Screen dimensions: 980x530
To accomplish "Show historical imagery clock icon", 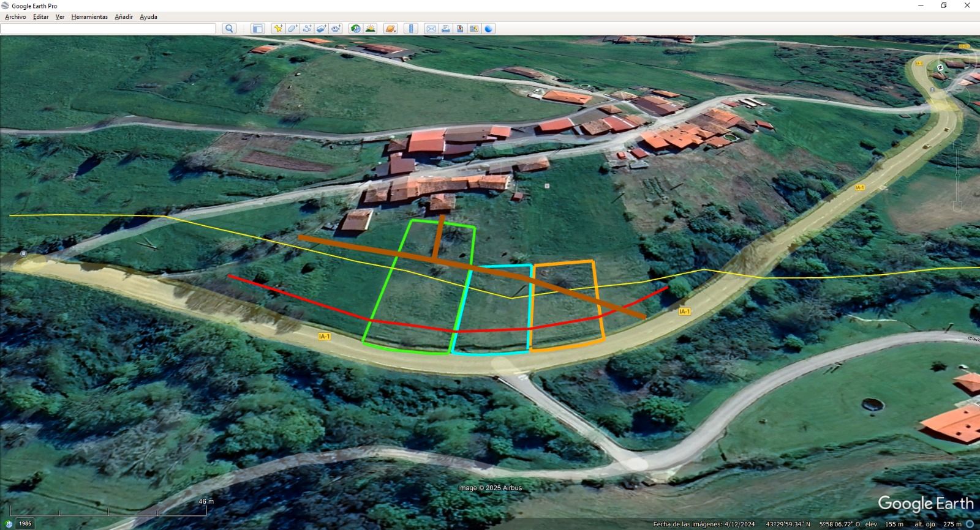I will coord(355,29).
